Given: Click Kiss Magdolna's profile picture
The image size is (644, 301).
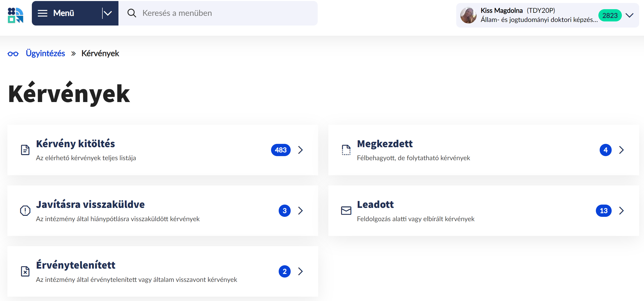Looking at the screenshot, I should coord(468,15).
